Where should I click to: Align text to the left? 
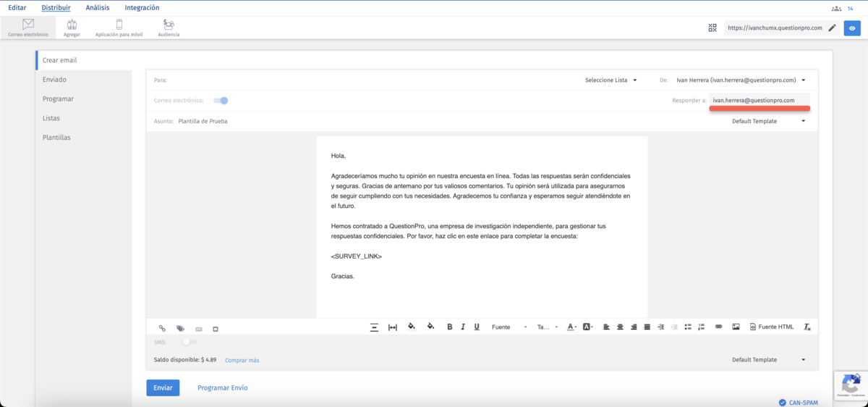pyautogui.click(x=607, y=327)
